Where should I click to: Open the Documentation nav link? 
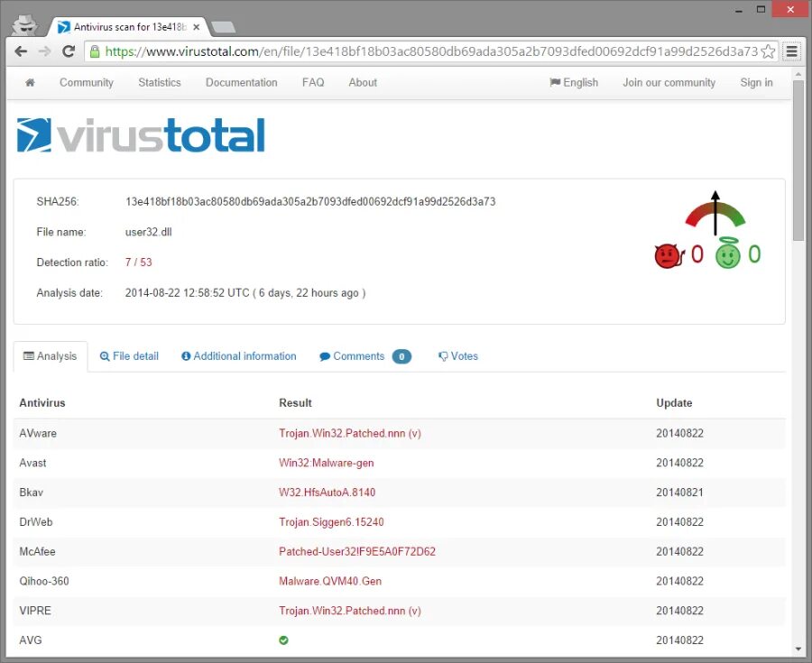[241, 82]
